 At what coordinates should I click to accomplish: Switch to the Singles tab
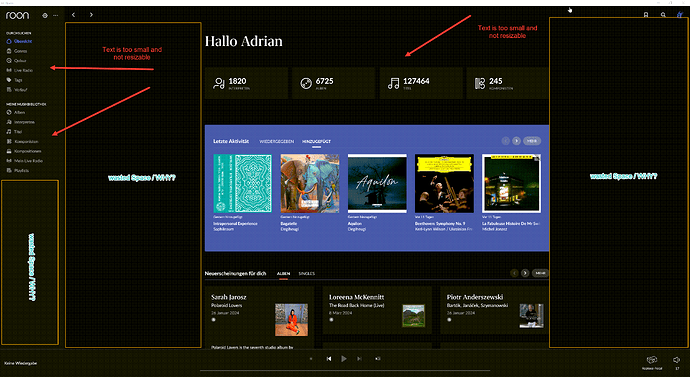[307, 274]
